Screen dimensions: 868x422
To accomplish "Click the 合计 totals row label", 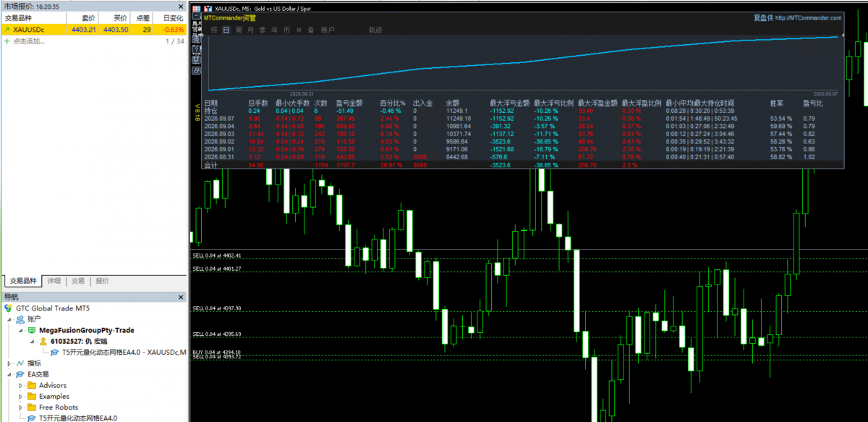I will pos(211,165).
